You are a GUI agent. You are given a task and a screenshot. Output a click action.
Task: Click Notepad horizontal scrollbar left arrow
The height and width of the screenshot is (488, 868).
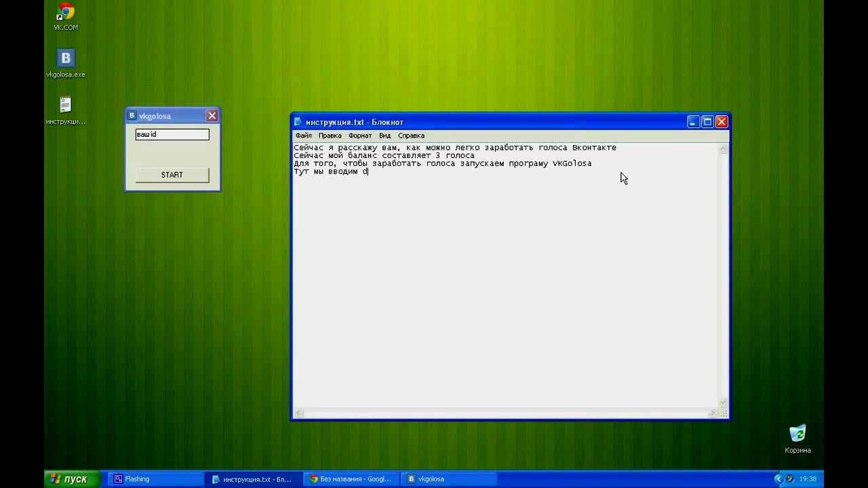[x=299, y=413]
